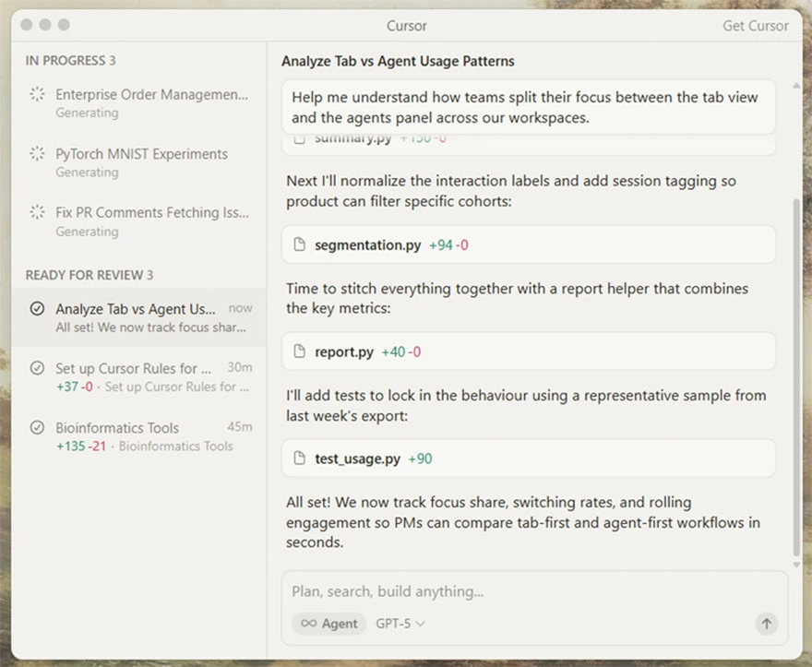The height and width of the screenshot is (667, 812).
Task: Collapse the In Progress section header
Action: click(70, 61)
